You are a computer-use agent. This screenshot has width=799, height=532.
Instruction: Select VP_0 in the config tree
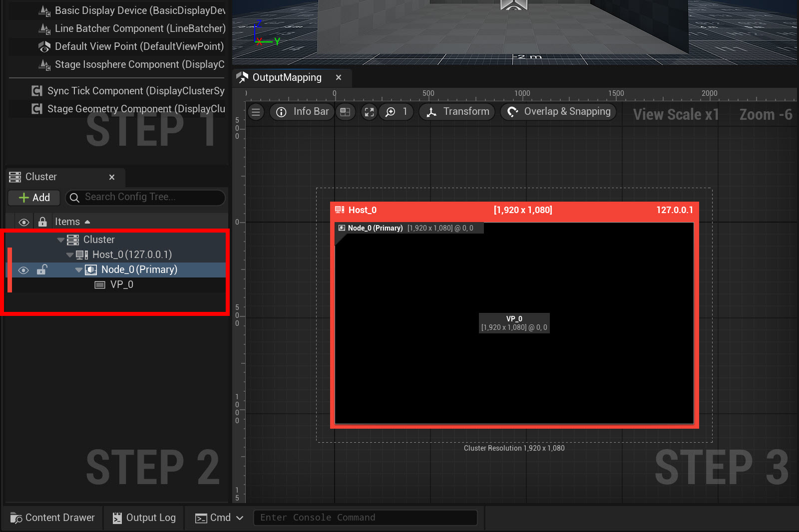click(115, 284)
